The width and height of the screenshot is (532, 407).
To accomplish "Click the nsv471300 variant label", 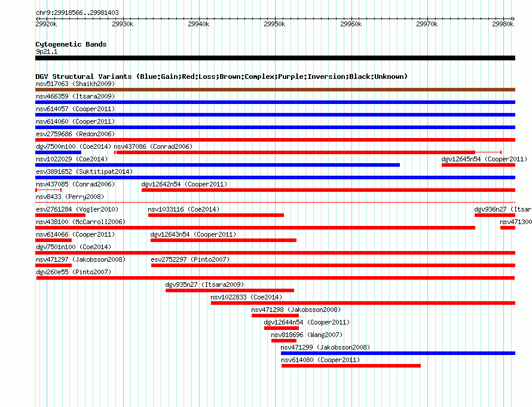I will pyautogui.click(x=516, y=222).
